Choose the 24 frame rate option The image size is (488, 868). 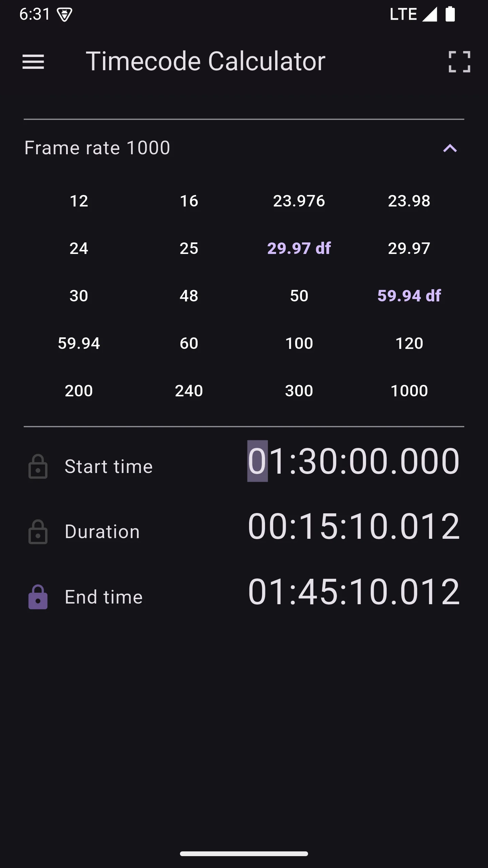79,248
